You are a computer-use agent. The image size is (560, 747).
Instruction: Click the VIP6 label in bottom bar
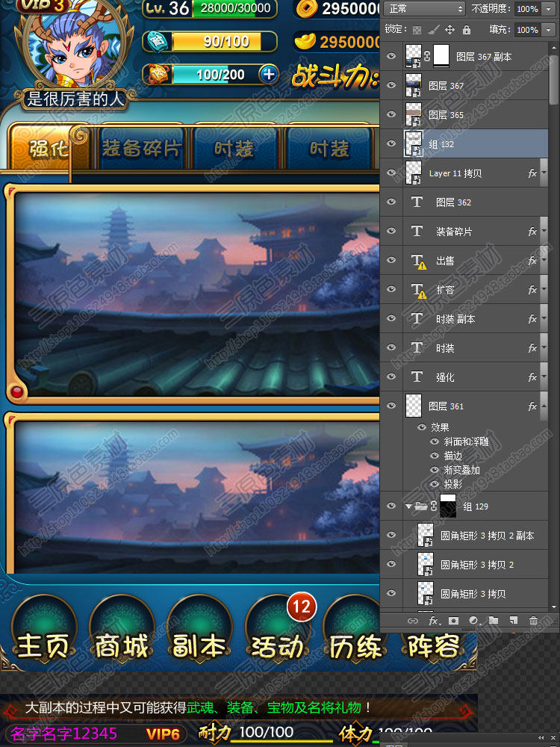pos(163,734)
